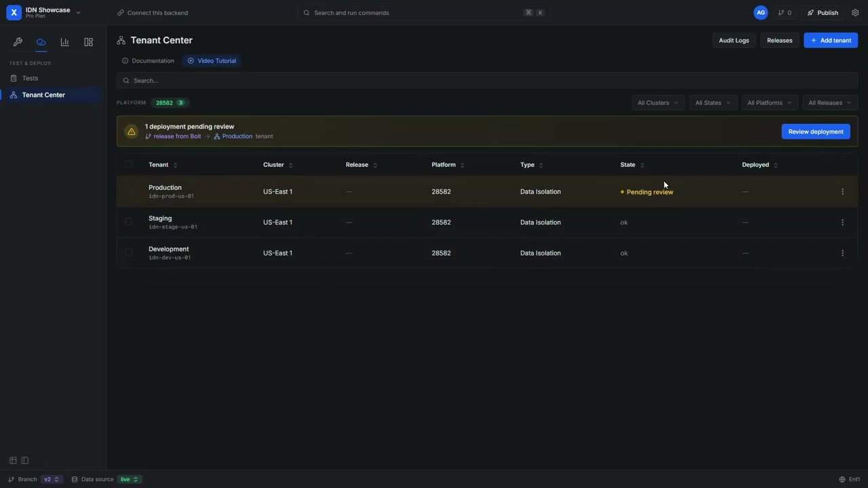
Task: Click the Ent1 globe indicator
Action: [x=849, y=479]
